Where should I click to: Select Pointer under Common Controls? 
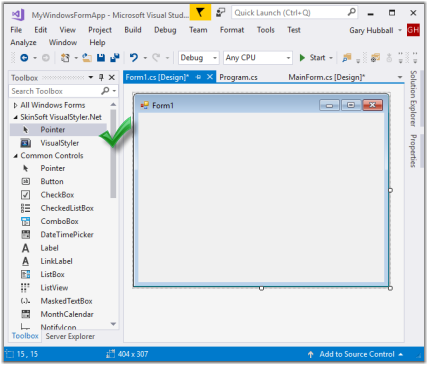click(x=53, y=168)
